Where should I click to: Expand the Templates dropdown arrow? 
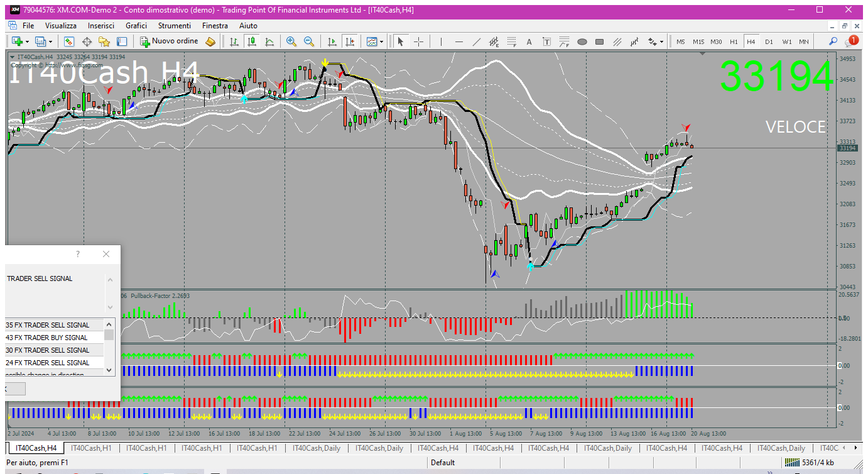coord(382,41)
